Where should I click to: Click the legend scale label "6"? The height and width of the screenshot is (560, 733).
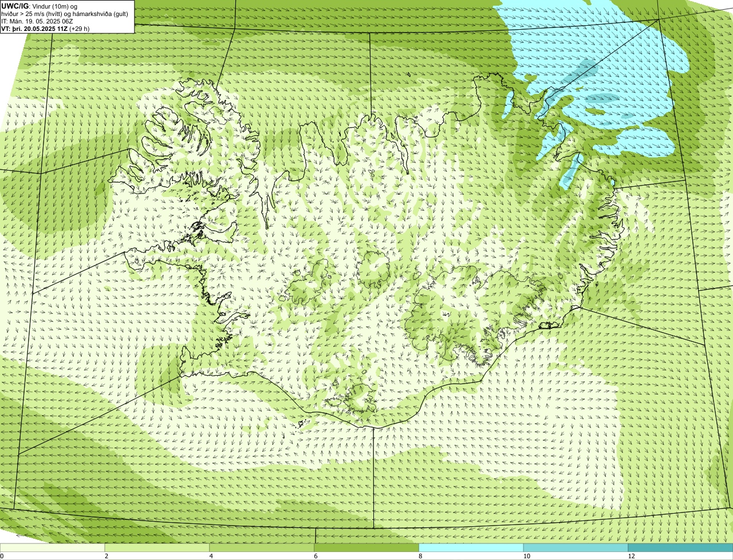[x=316, y=556]
